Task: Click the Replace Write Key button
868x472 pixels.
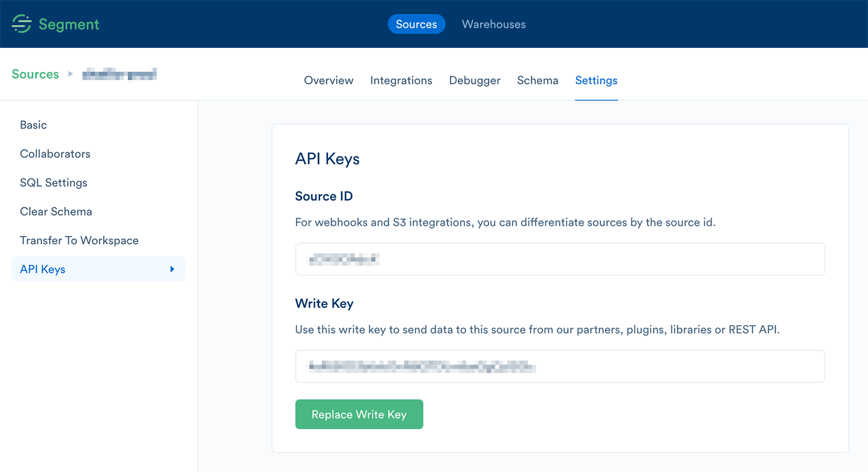Action: tap(359, 414)
